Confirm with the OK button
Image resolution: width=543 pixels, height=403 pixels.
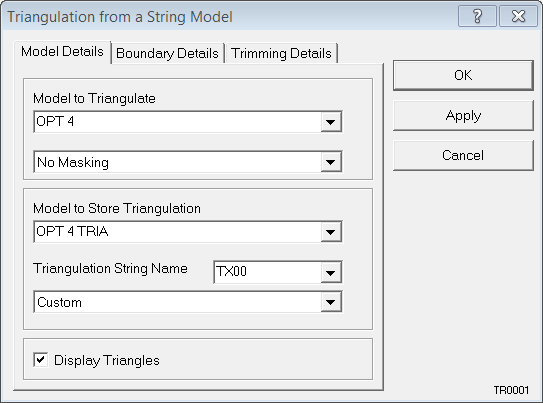pyautogui.click(x=463, y=75)
